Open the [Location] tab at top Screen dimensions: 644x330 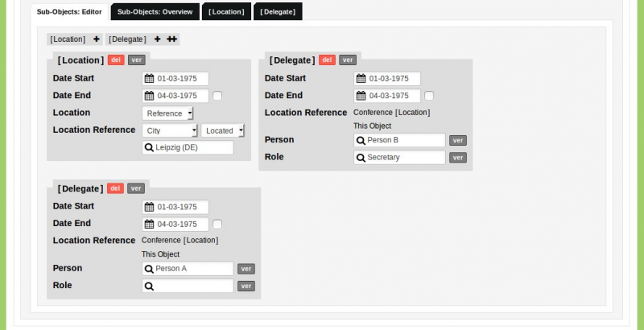tap(225, 12)
